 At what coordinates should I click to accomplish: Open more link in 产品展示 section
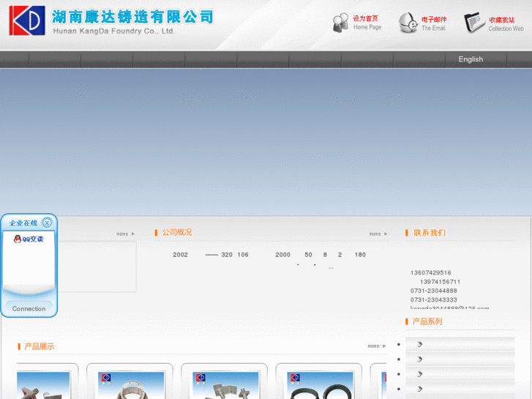pyautogui.click(x=377, y=346)
